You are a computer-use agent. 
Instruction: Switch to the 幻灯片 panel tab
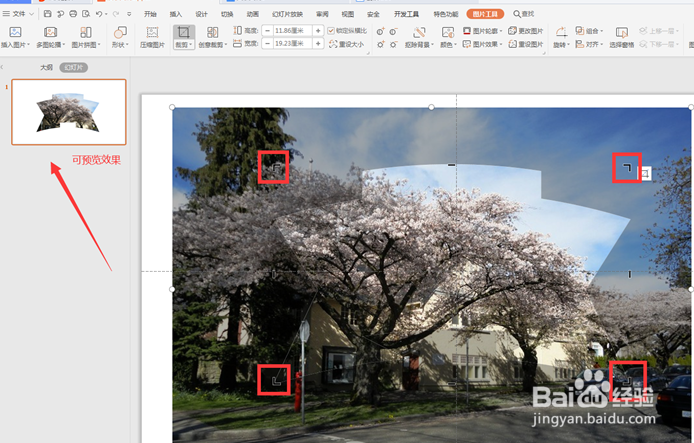click(x=73, y=68)
